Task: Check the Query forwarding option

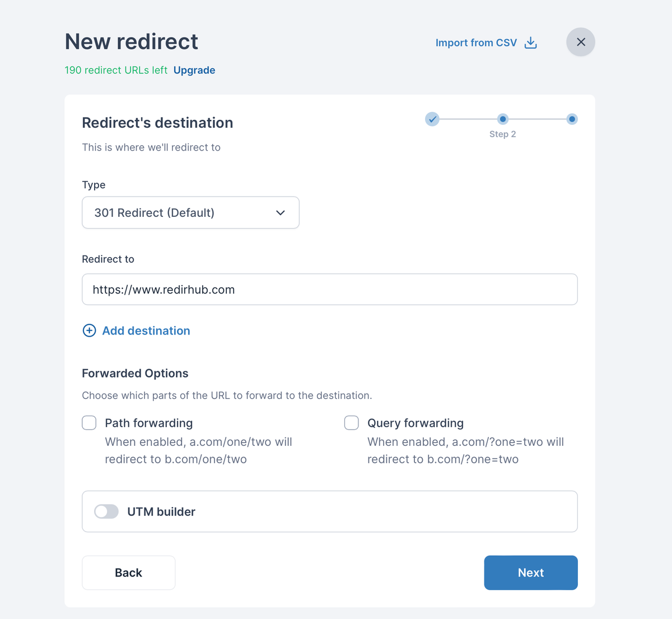Action: pyautogui.click(x=352, y=423)
